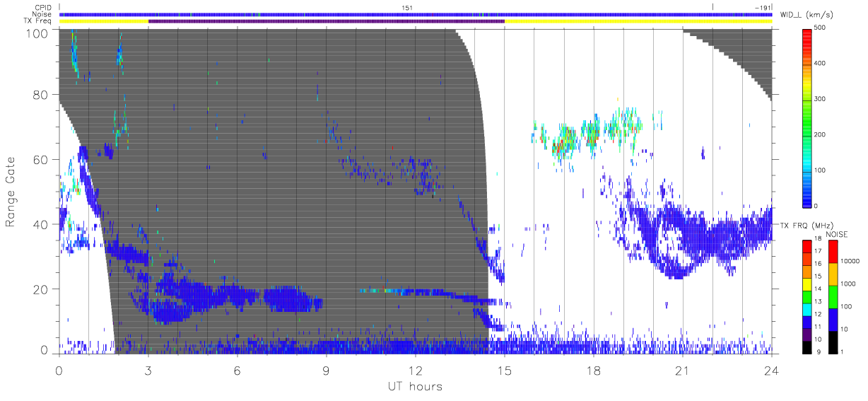
Task: Select the 'Noise' row label at top
Action: 43,14
